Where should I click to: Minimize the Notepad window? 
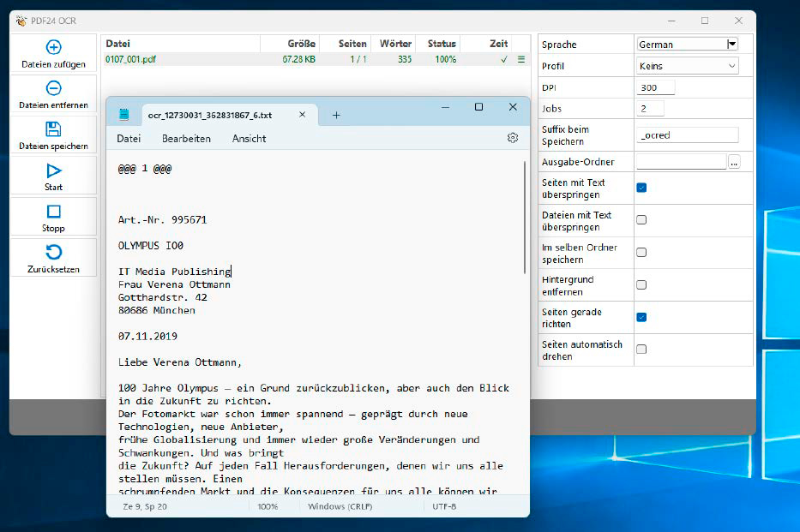(x=445, y=107)
